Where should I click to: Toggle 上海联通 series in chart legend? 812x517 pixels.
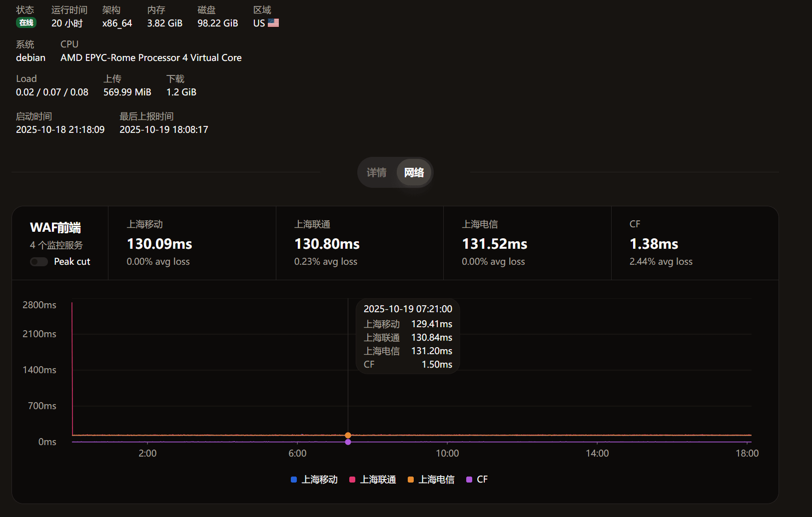pos(378,480)
